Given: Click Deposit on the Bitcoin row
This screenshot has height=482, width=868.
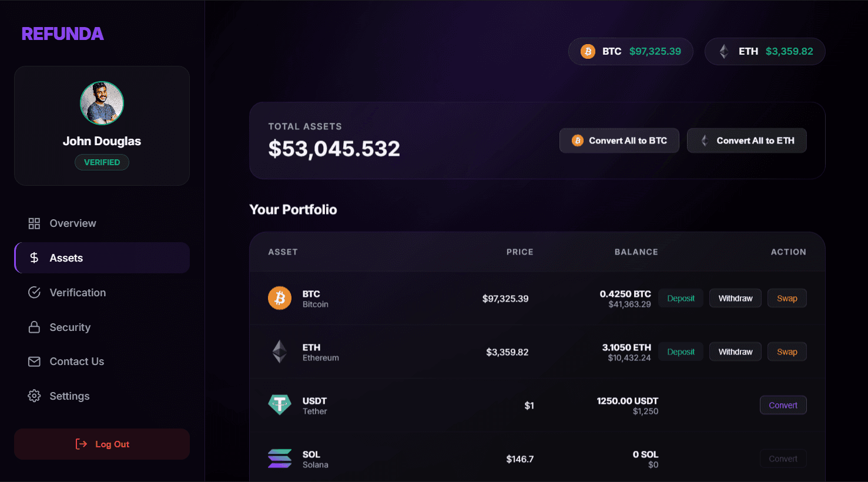Looking at the screenshot, I should (x=681, y=298).
